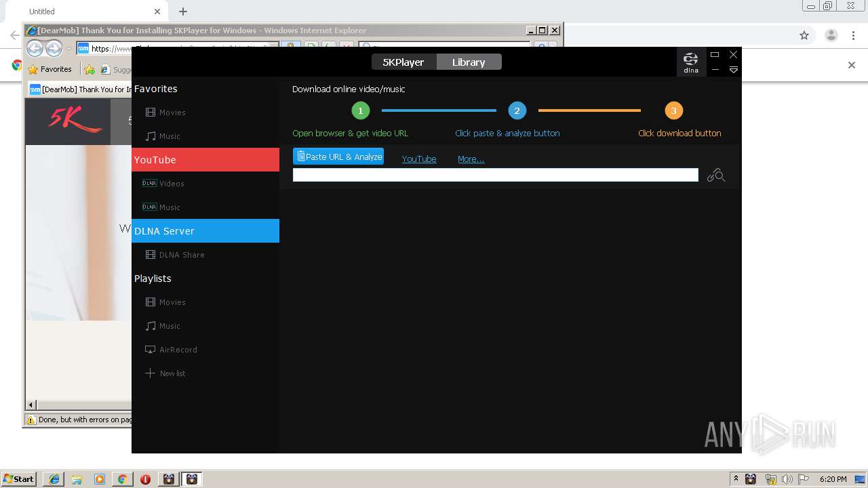This screenshot has width=868, height=488.
Task: Click Internet Explorer Back button
Action: [35, 48]
